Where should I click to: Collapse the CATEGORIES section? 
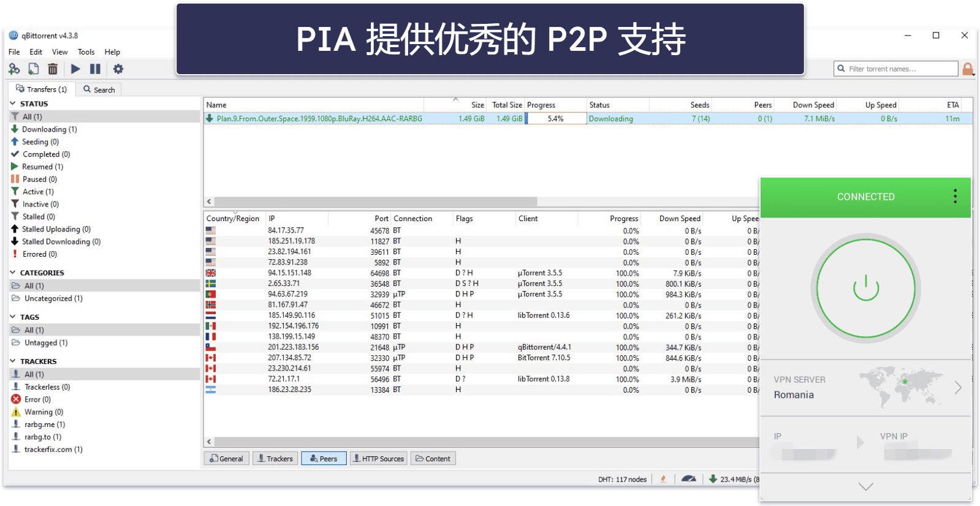pyautogui.click(x=13, y=273)
